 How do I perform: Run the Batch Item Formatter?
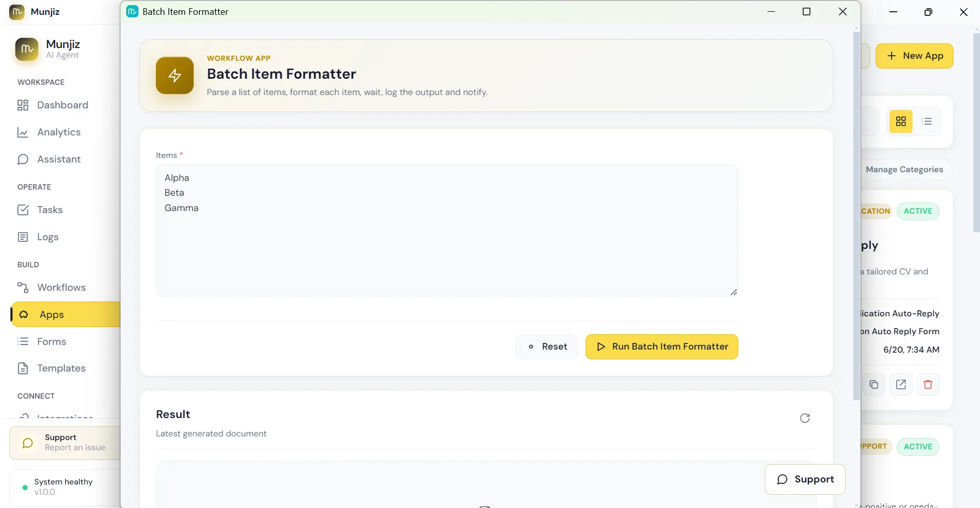662,347
